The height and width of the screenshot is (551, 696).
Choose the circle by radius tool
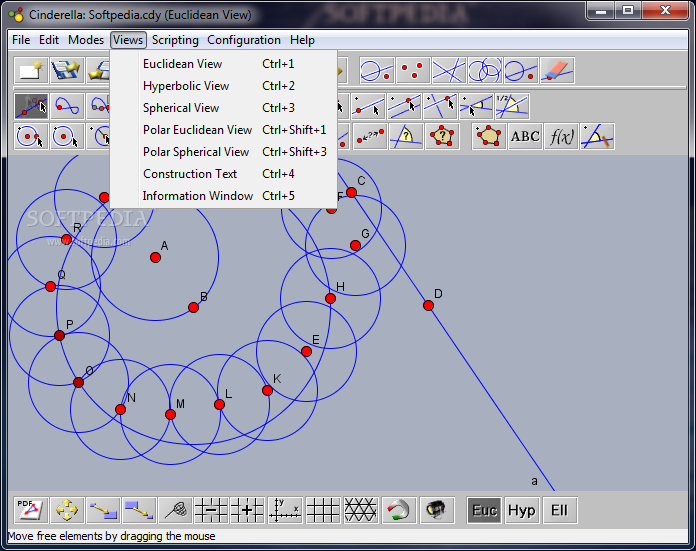pyautogui.click(x=67, y=136)
